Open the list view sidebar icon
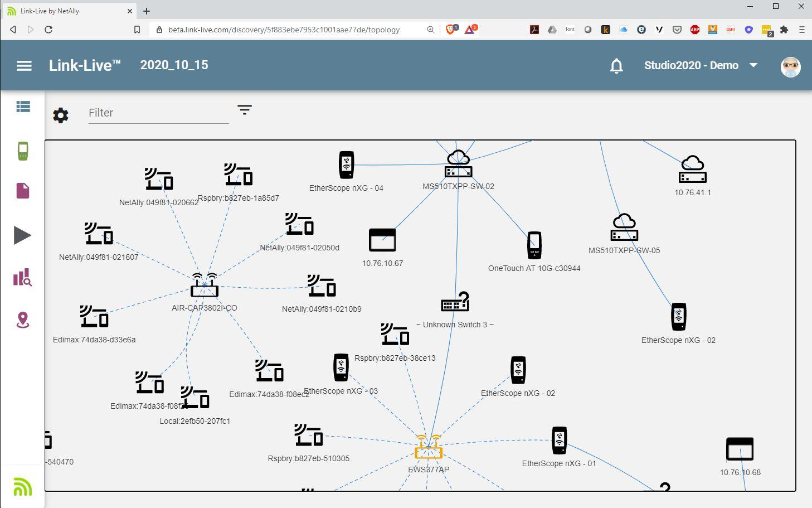Screen dimensions: 812x508 (23, 107)
